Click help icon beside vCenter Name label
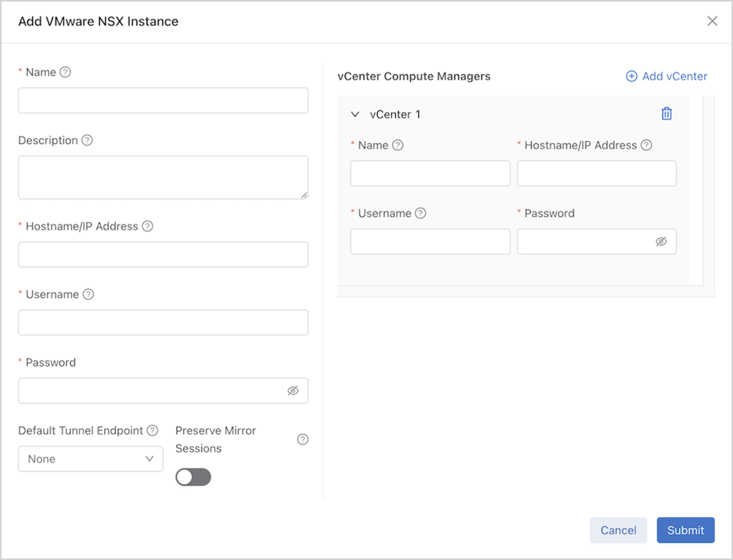The width and height of the screenshot is (733, 560). [x=398, y=146]
